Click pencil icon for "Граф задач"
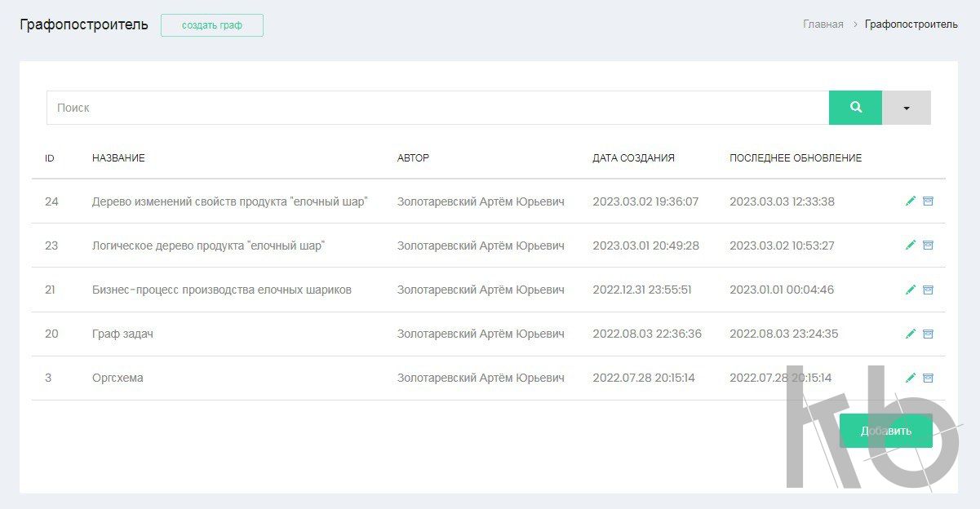Viewport: 980px width, 509px height. 911,334
